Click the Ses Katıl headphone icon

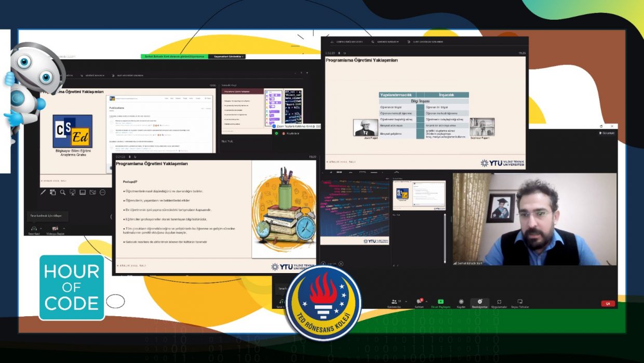[34, 230]
